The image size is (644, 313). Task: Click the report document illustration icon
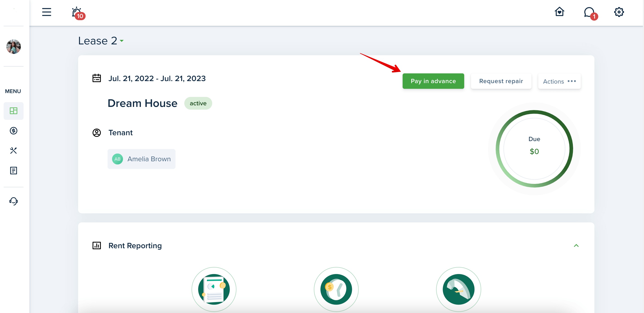point(214,289)
